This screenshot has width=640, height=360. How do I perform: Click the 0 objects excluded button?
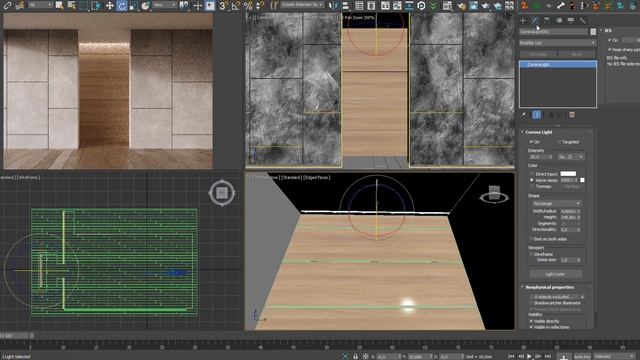[555, 297]
